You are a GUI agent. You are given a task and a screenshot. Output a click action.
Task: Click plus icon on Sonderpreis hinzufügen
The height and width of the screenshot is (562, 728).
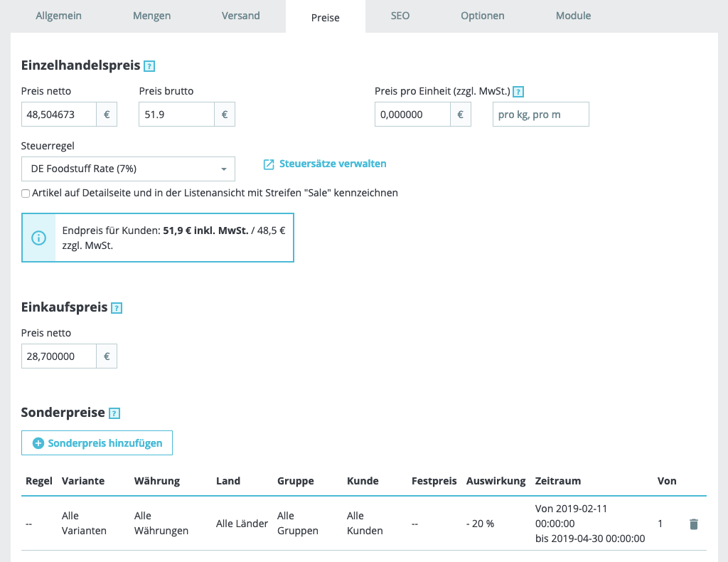pyautogui.click(x=38, y=443)
